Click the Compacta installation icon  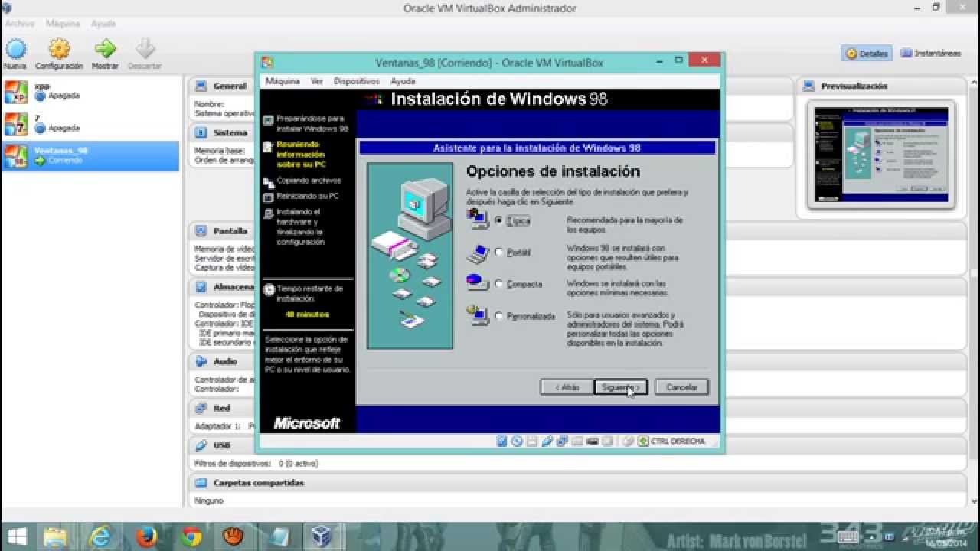[x=477, y=282]
